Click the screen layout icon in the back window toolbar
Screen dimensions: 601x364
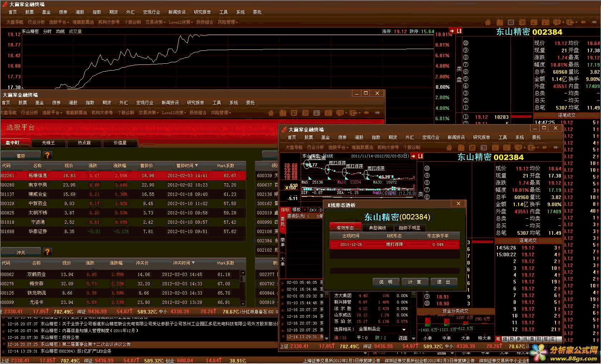pos(557,22)
